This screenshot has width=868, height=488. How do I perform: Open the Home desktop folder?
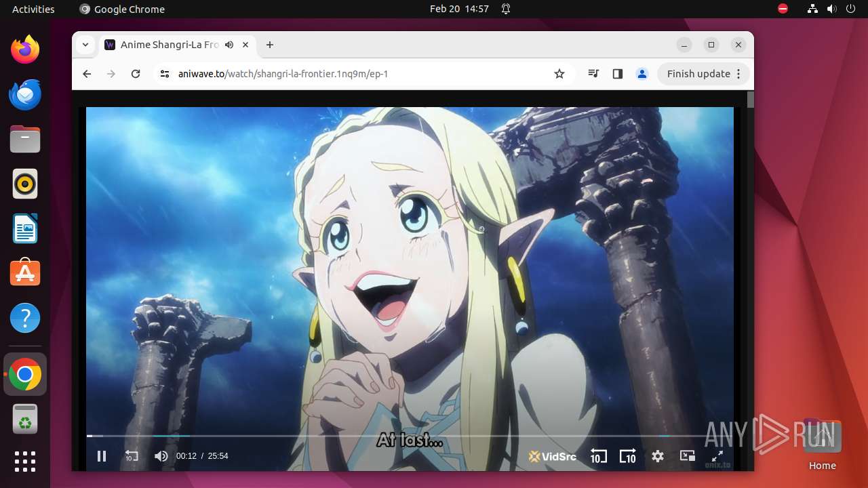[x=822, y=445]
